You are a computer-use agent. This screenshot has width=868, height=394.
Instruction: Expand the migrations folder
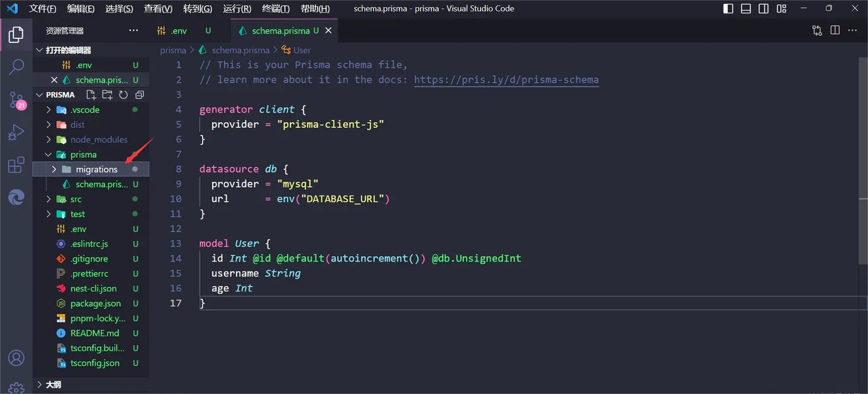(x=54, y=169)
